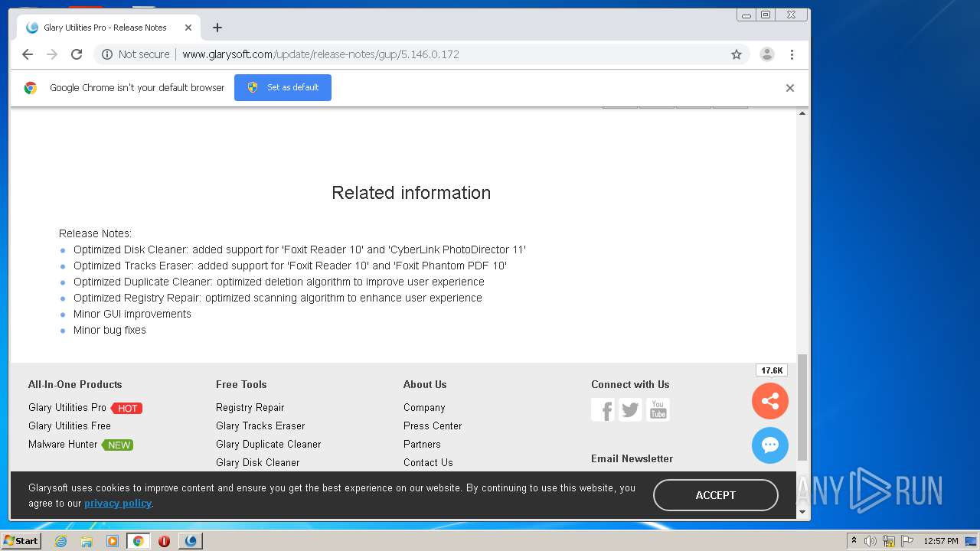
Task: Launch Internet Explorer from taskbar
Action: click(60, 541)
